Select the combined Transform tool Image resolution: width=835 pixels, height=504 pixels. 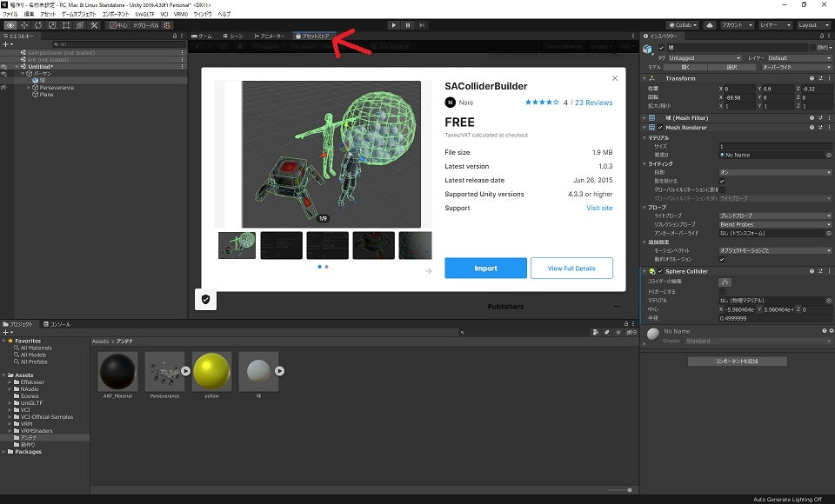coord(80,25)
